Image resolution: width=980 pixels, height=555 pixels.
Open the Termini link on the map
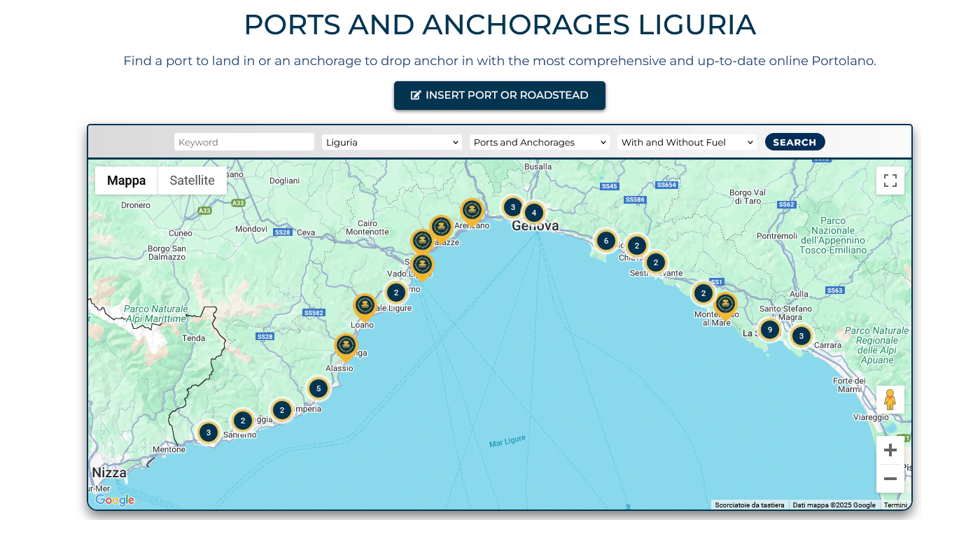[x=895, y=505]
